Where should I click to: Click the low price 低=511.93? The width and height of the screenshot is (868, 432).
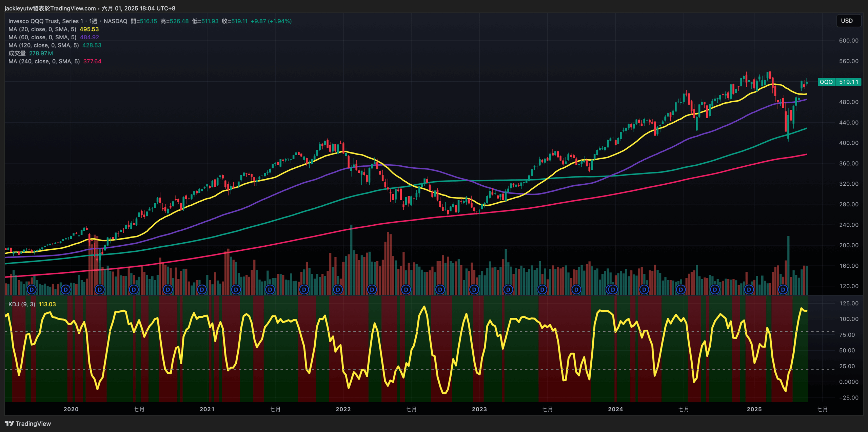205,21
